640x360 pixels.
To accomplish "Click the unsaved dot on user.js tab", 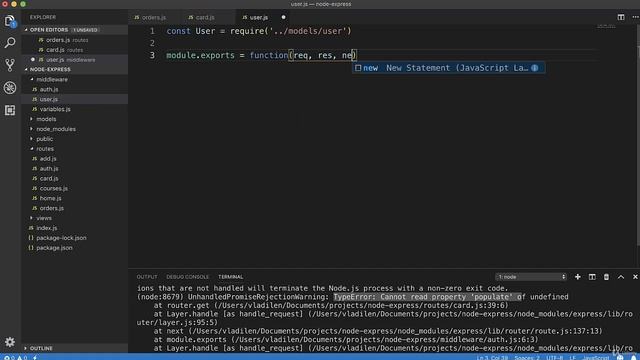I will pos(283,18).
